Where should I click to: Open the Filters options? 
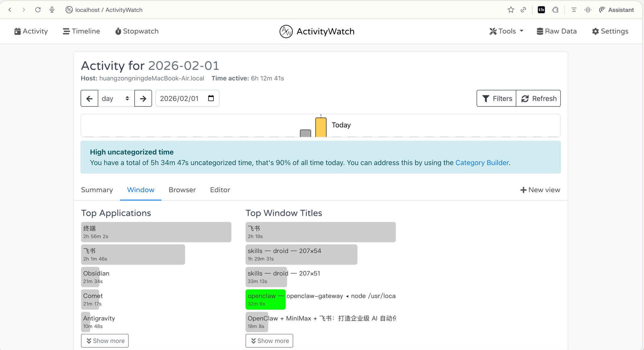pos(496,99)
